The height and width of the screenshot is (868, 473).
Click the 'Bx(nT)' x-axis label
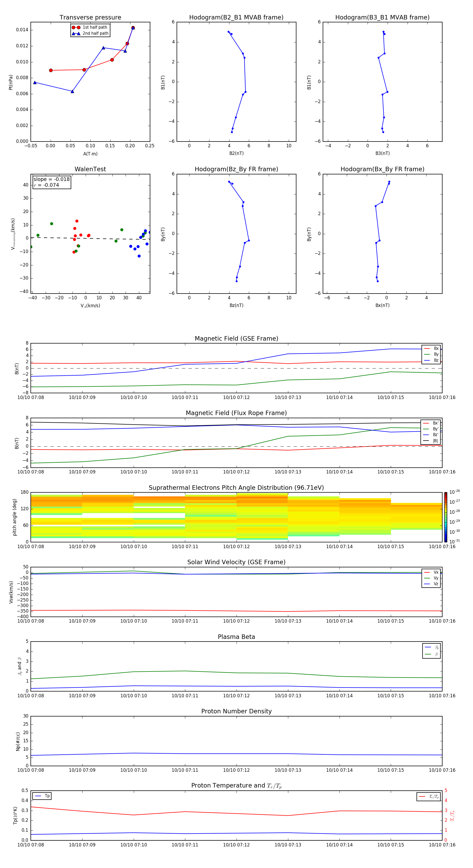coord(382,305)
